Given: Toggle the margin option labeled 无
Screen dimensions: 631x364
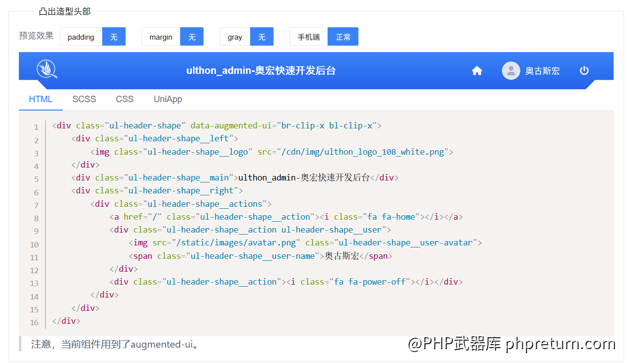Looking at the screenshot, I should tap(192, 37).
